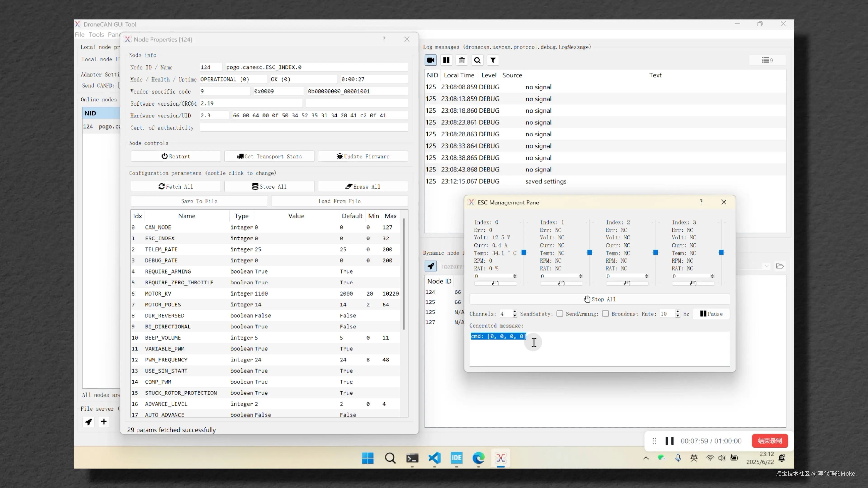Open the File menu
Viewport: 868px width, 488px height.
80,35
